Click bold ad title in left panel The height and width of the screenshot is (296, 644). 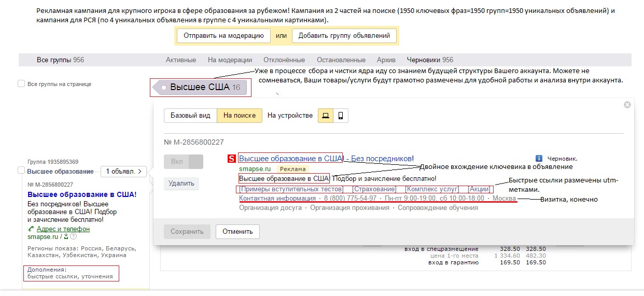[x=81, y=194]
